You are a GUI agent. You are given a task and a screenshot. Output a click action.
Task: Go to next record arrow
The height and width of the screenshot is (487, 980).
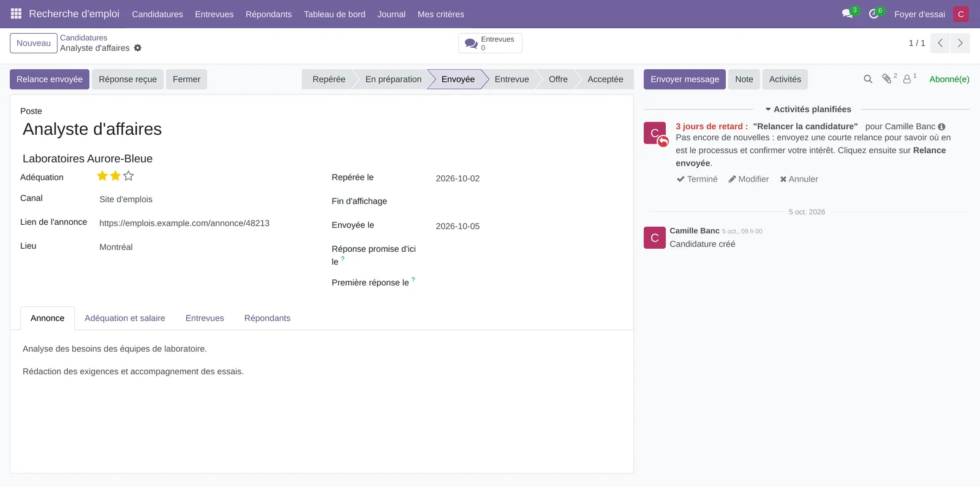point(960,43)
